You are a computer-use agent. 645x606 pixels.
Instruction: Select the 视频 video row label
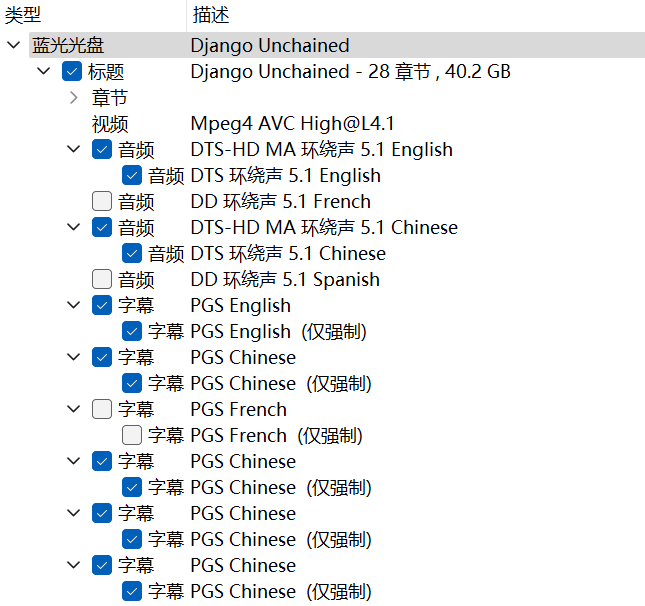[x=110, y=124]
